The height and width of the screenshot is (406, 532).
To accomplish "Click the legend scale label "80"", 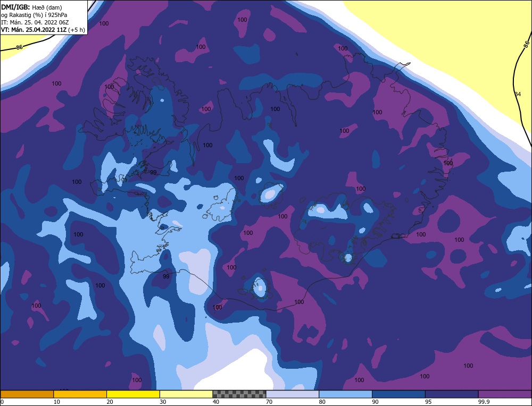I will (x=322, y=402).
